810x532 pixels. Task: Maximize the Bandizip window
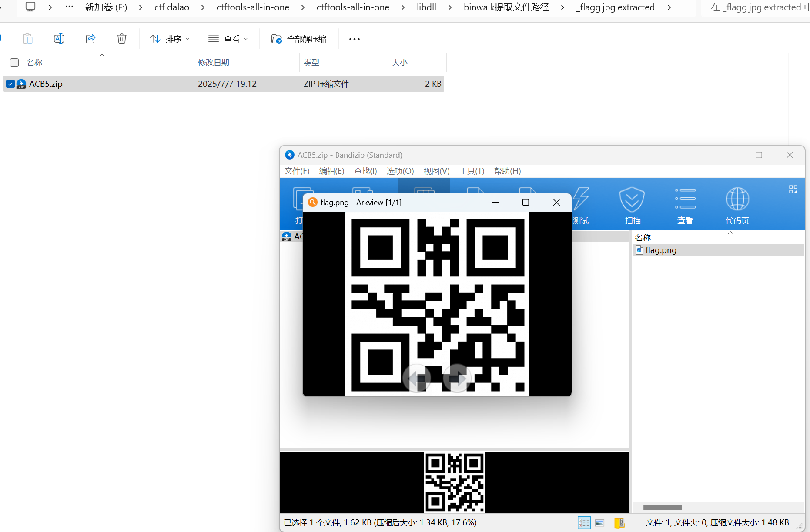pyautogui.click(x=759, y=155)
